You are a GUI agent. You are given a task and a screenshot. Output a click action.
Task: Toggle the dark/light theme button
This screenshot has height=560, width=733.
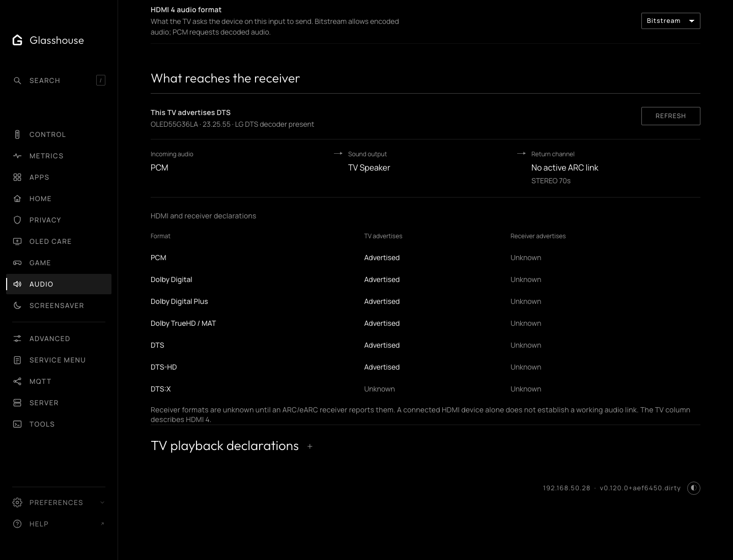pos(694,488)
